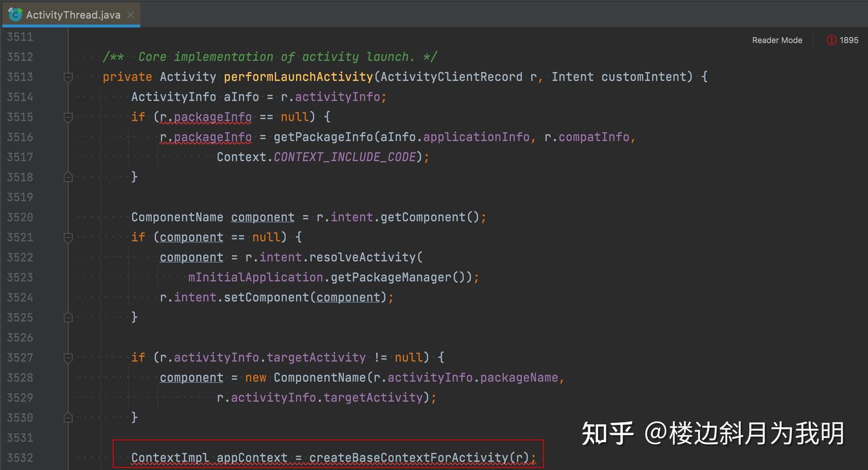Open the 1895 errors inspection indicator

click(842, 40)
